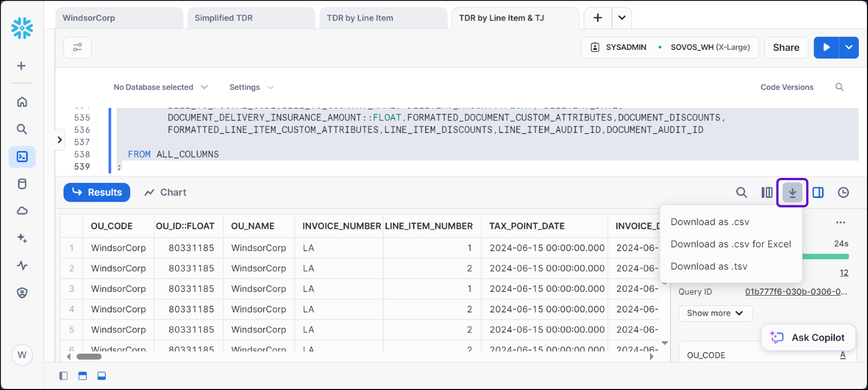868x390 pixels.
Task: Toggle the query details side panel
Action: coord(818,193)
